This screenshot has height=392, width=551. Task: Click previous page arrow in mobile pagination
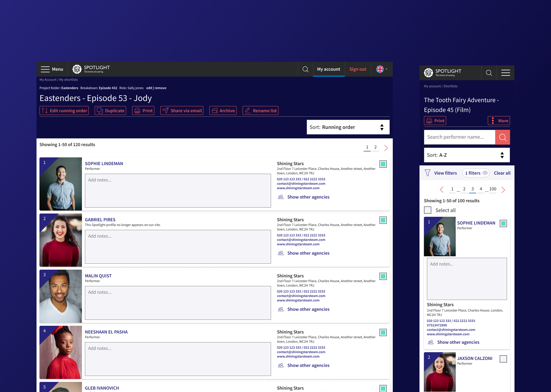pyautogui.click(x=442, y=190)
